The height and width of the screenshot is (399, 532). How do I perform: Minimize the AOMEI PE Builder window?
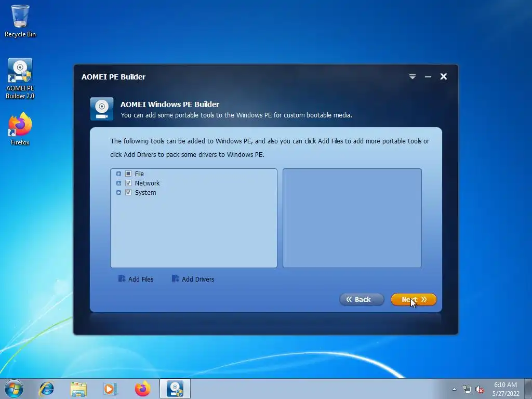428,77
